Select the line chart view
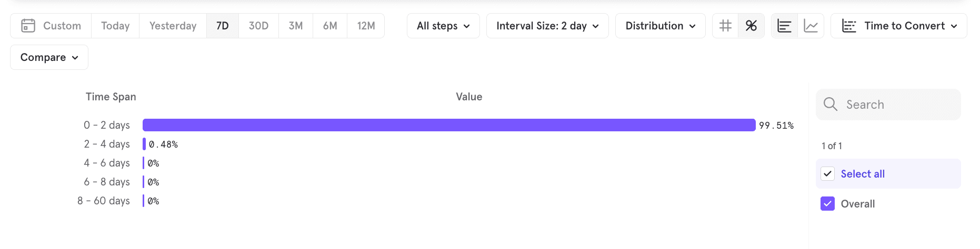Image resolution: width=980 pixels, height=249 pixels. coord(811,26)
